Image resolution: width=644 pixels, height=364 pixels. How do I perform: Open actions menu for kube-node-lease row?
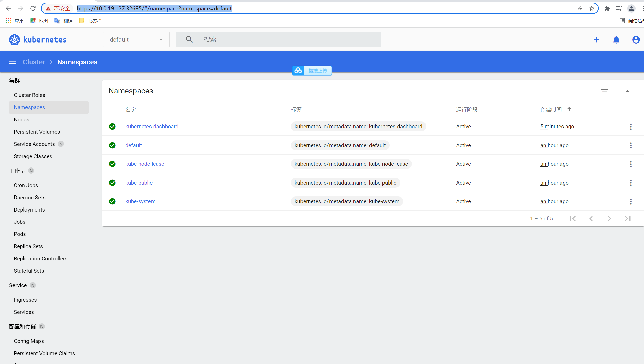pos(631,164)
